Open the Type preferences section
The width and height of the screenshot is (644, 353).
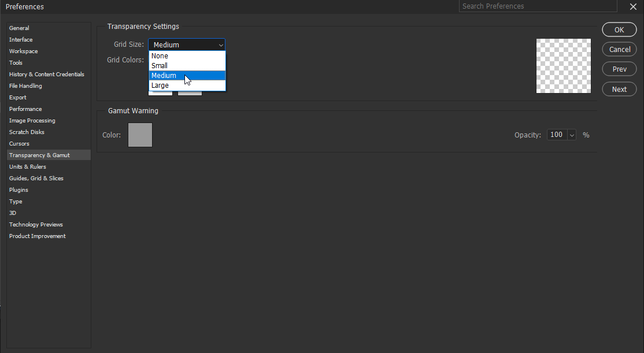point(16,201)
